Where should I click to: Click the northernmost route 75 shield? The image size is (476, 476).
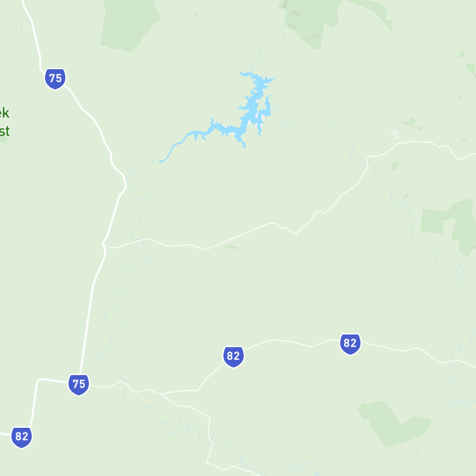[x=55, y=79]
